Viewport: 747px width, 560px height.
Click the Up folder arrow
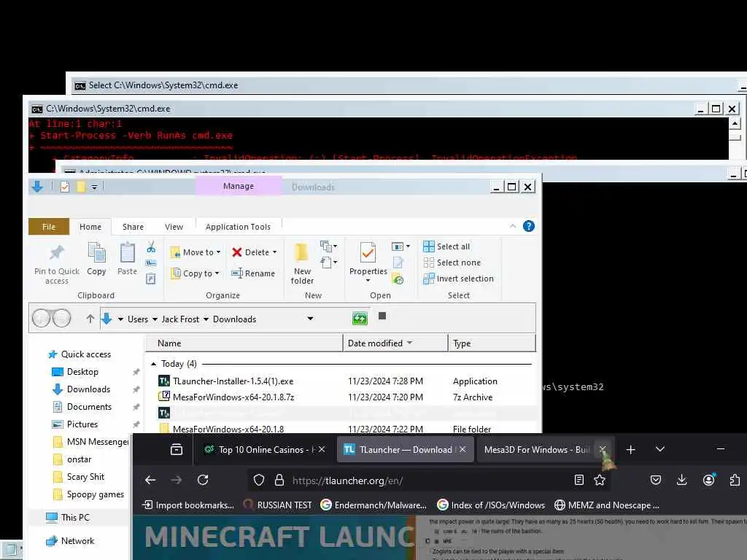(x=90, y=319)
